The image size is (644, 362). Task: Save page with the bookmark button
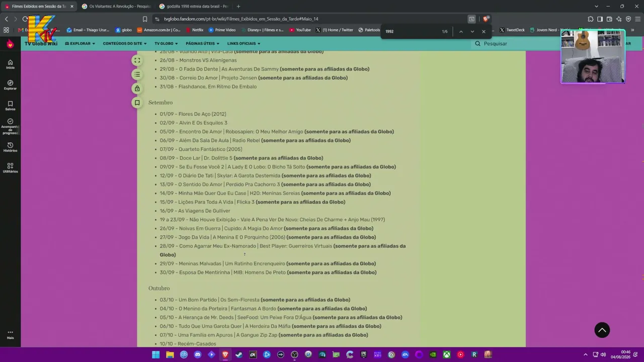(x=137, y=103)
